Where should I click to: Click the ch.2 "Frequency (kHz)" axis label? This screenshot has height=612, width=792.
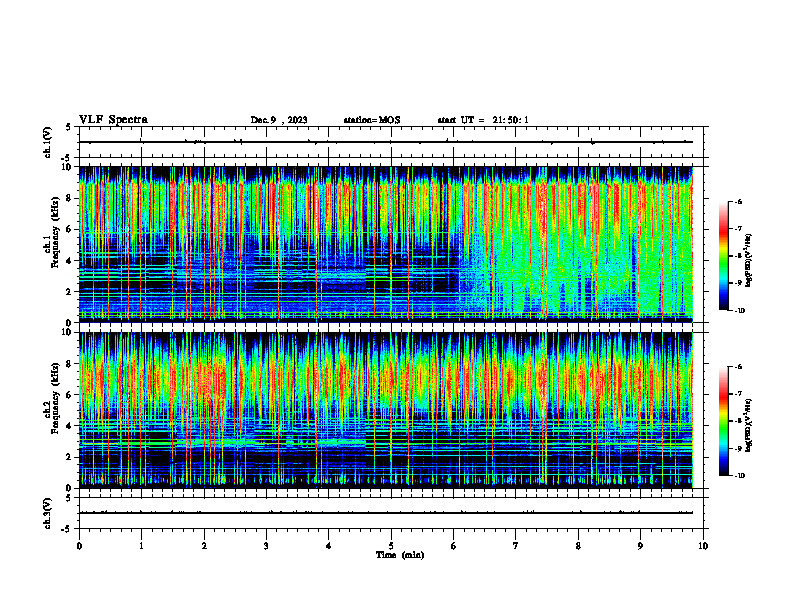coord(55,398)
